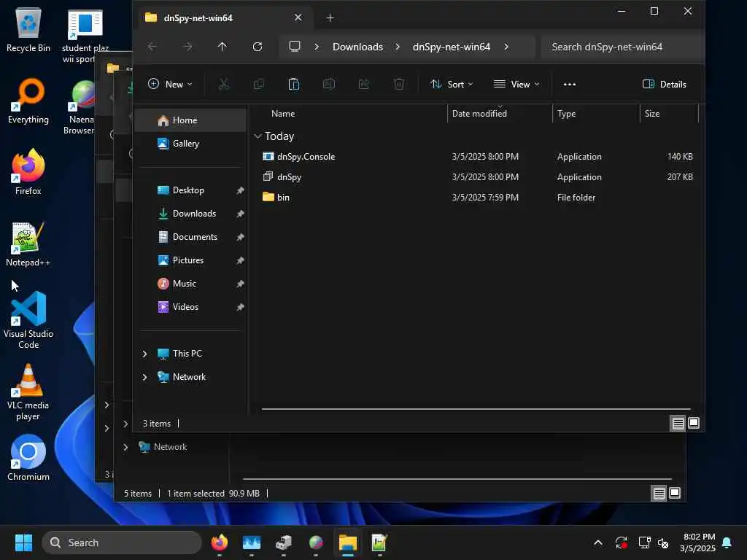Screen dimensions: 747x560
Task: Show hidden system tray icons
Action: click(x=598, y=542)
